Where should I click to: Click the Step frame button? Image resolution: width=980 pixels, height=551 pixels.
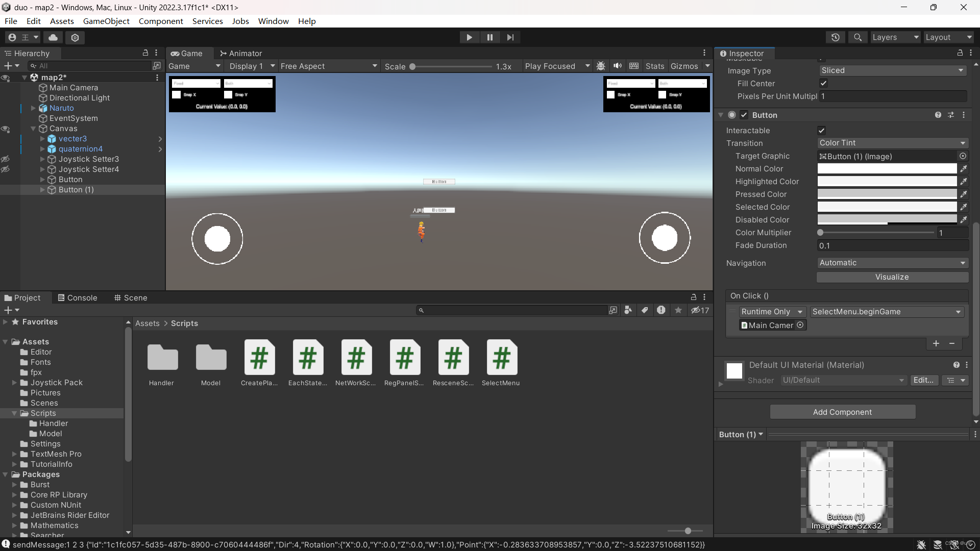510,37
